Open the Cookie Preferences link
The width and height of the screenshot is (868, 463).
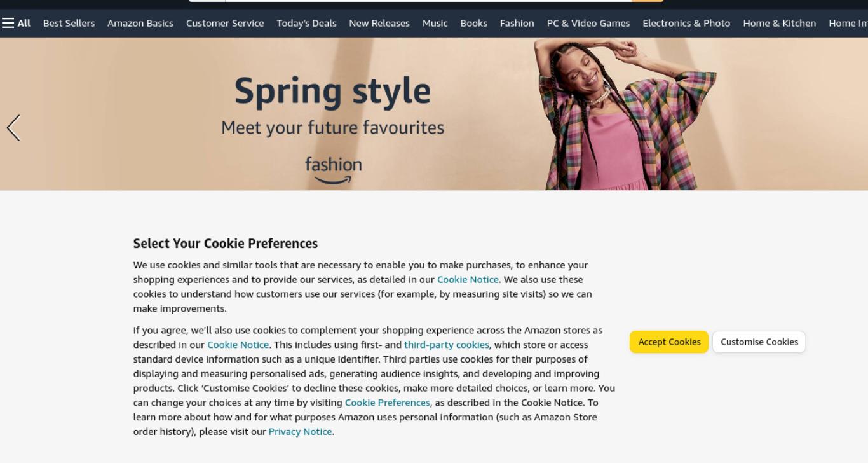click(388, 403)
